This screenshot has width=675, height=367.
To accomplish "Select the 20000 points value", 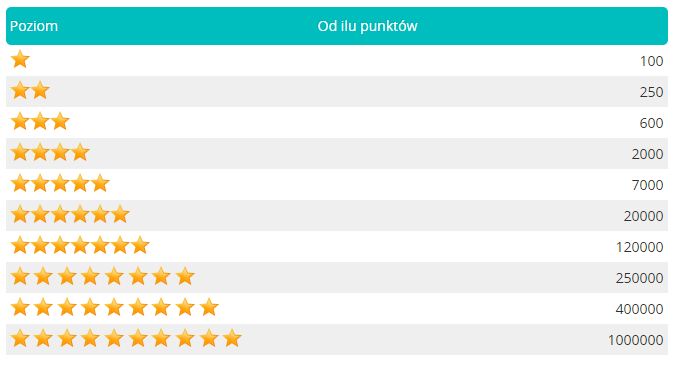I will tap(644, 216).
